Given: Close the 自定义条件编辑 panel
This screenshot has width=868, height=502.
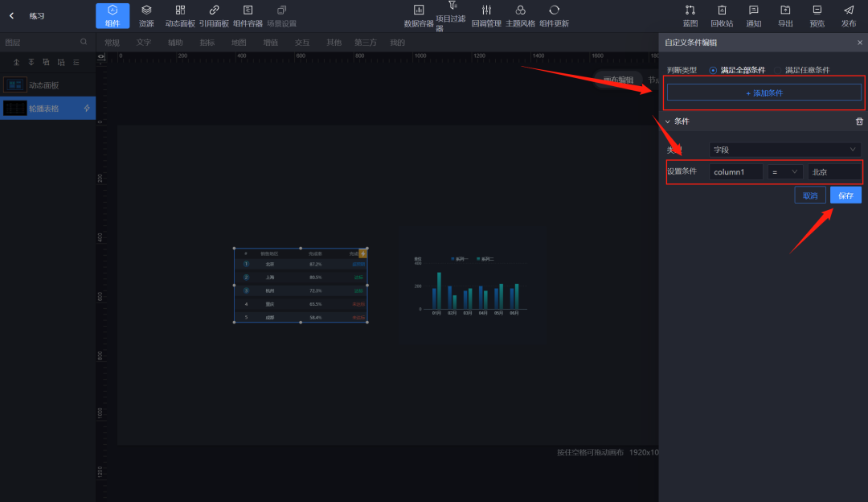Looking at the screenshot, I should click(859, 43).
